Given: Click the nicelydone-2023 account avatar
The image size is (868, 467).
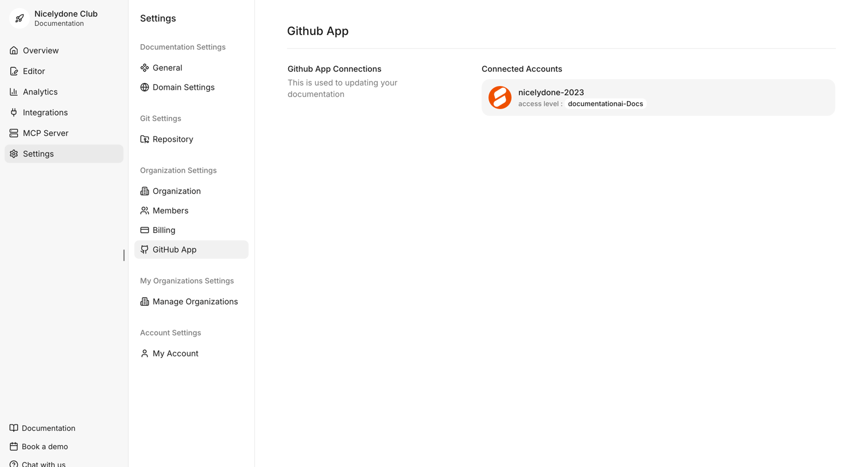Looking at the screenshot, I should click(x=500, y=98).
